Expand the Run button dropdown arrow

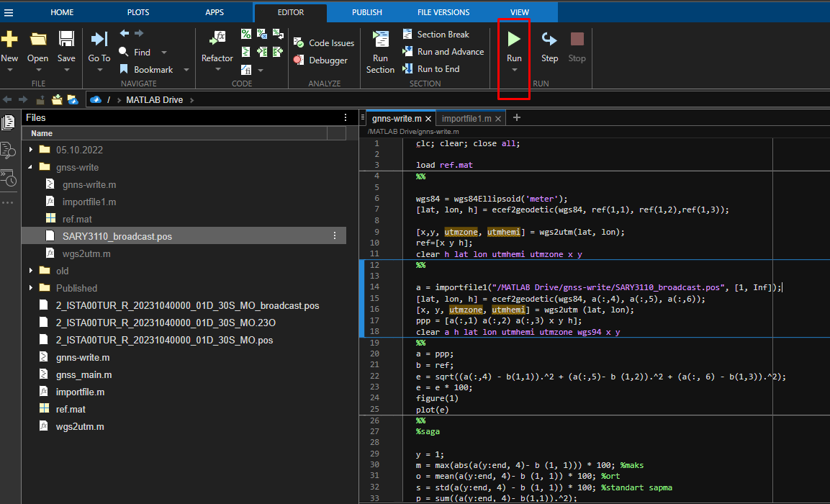514,71
